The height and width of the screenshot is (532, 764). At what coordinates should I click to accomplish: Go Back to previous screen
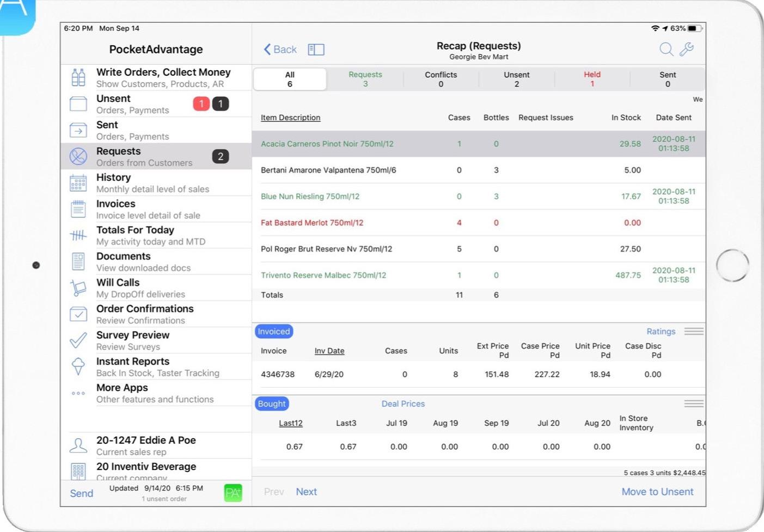coord(280,50)
